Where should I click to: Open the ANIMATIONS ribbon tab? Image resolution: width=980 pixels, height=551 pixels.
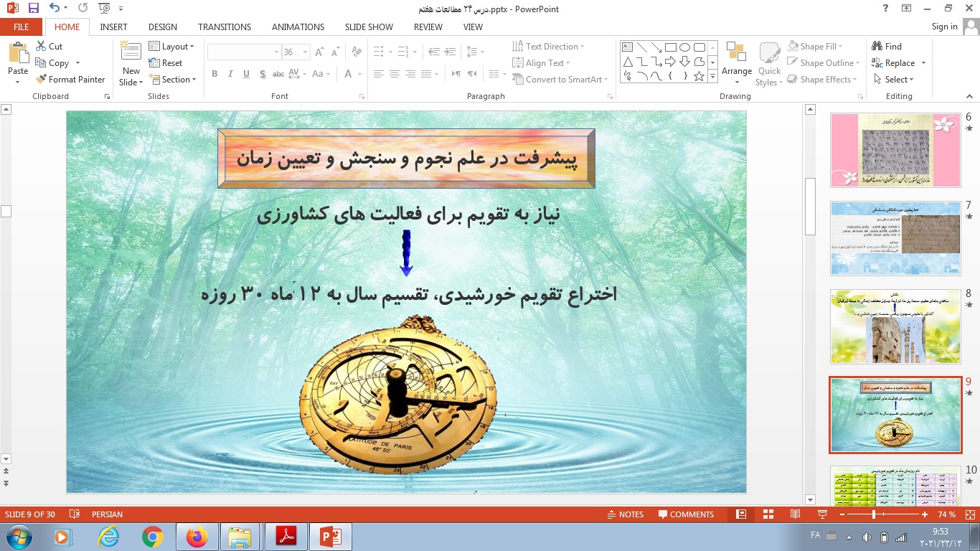[x=298, y=27]
